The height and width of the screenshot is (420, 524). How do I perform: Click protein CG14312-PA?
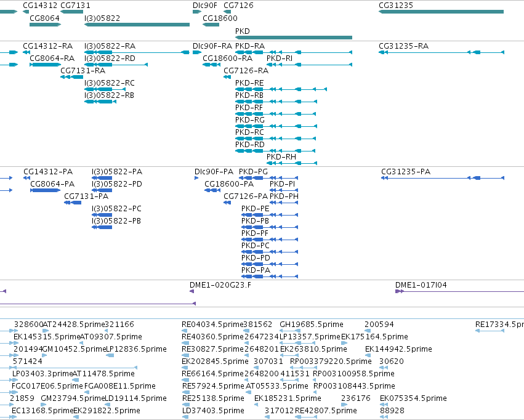pos(48,172)
